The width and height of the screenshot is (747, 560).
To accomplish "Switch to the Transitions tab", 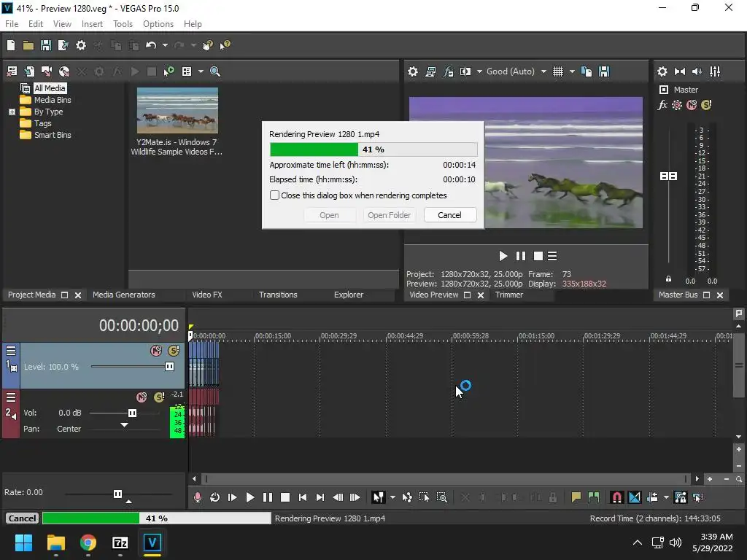I will click(x=278, y=295).
